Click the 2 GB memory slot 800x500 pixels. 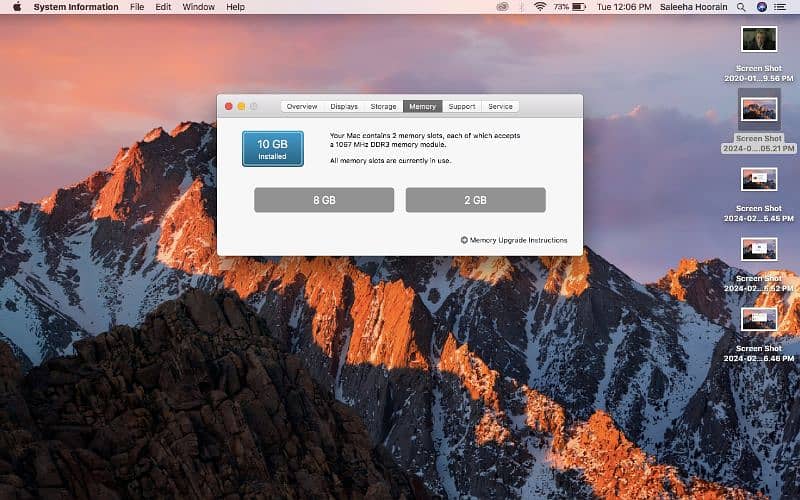[475, 200]
